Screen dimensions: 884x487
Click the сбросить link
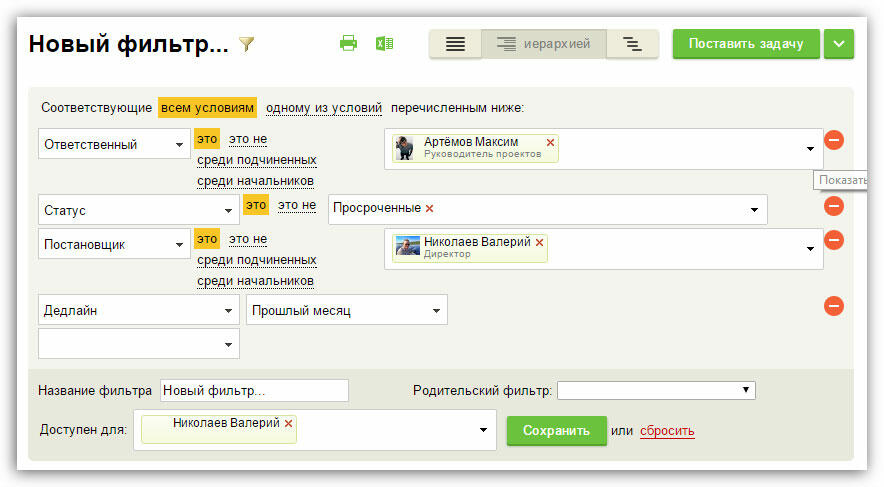pos(667,431)
